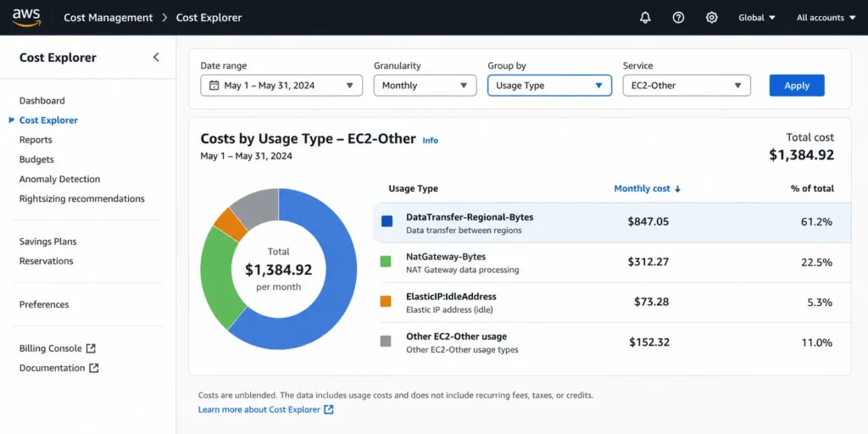
Task: Click the AWS logo
Action: 27,18
